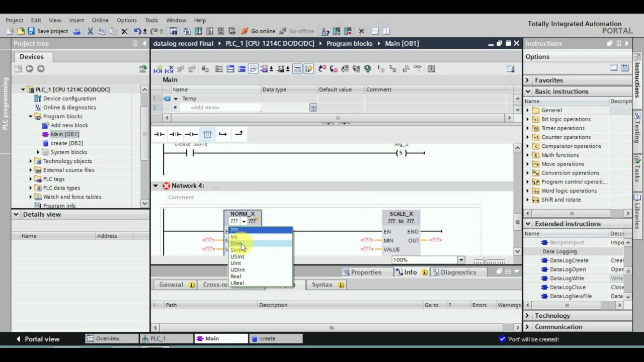This screenshot has width=644, height=362.
Task: Toggle free comments display icon
Action: [253, 69]
